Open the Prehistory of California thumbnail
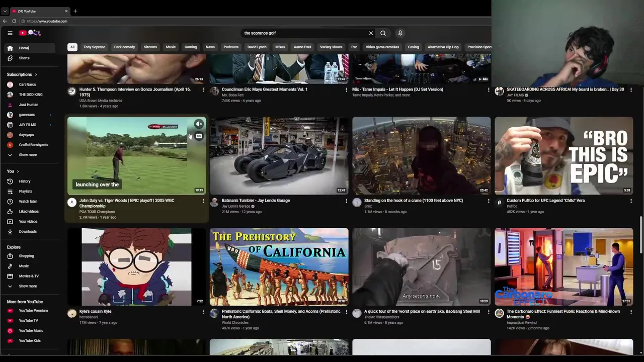This screenshot has width=644, height=362. coord(279,267)
